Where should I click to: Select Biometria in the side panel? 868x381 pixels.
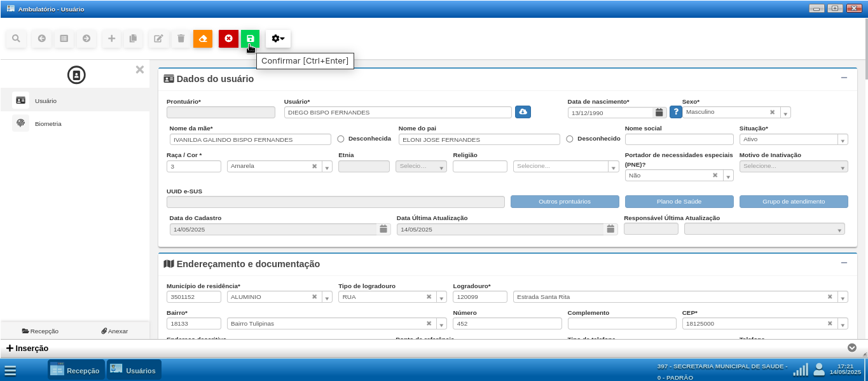pos(48,123)
